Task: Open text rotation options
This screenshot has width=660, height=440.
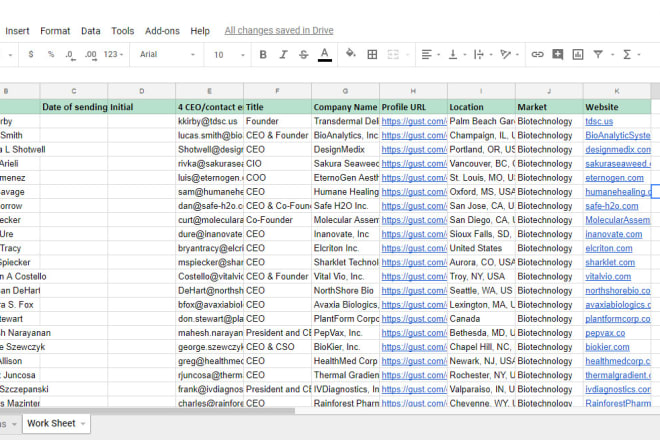Action: click(x=505, y=55)
